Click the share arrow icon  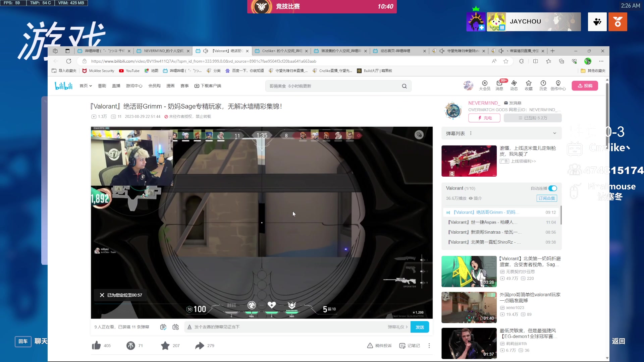[x=200, y=346]
